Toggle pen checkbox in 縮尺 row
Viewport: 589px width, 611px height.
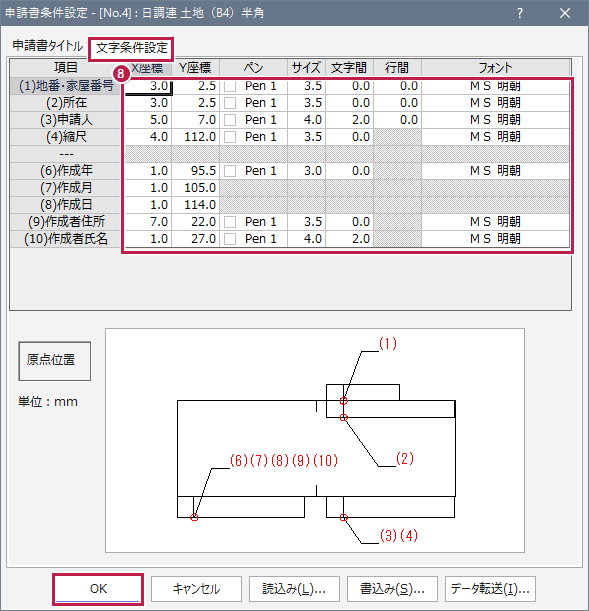point(230,137)
